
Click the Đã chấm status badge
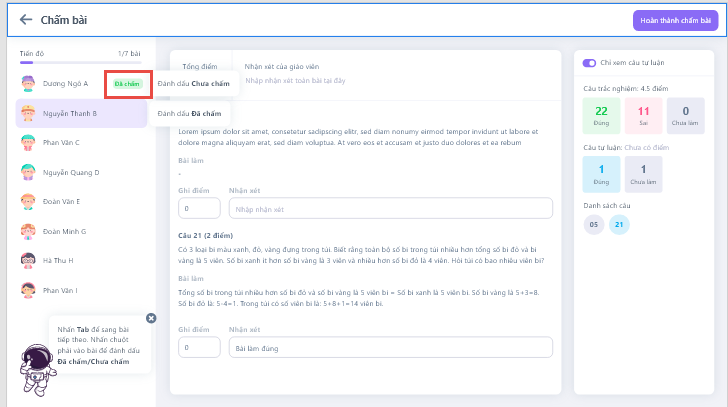coord(128,84)
